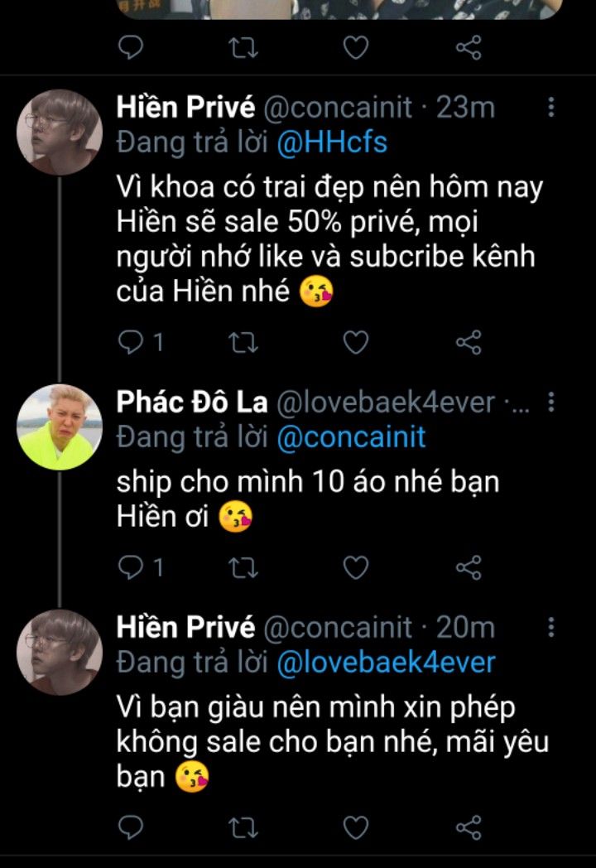Like Phác Đô La's ship 10 áo tweet
The image size is (596, 868).
coord(356,567)
